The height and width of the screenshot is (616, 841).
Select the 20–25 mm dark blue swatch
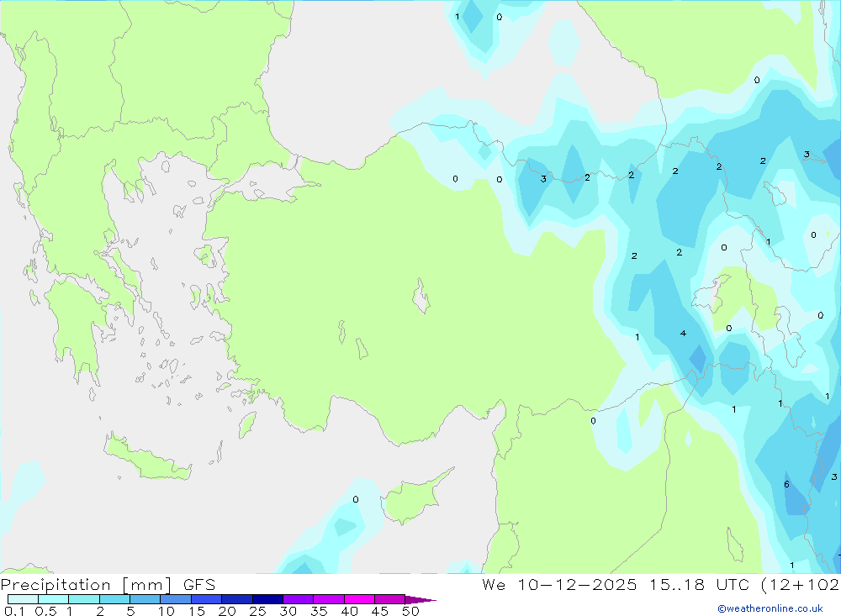pos(236,599)
